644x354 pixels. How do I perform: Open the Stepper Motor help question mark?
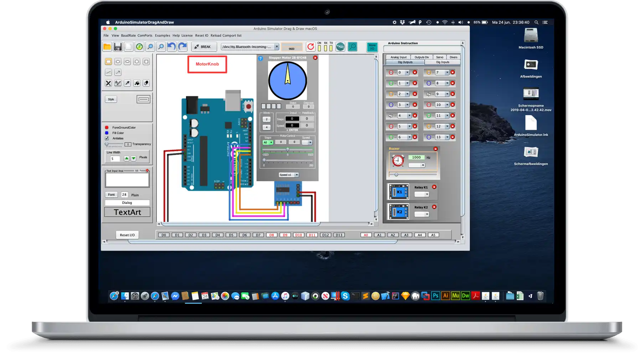tap(261, 58)
